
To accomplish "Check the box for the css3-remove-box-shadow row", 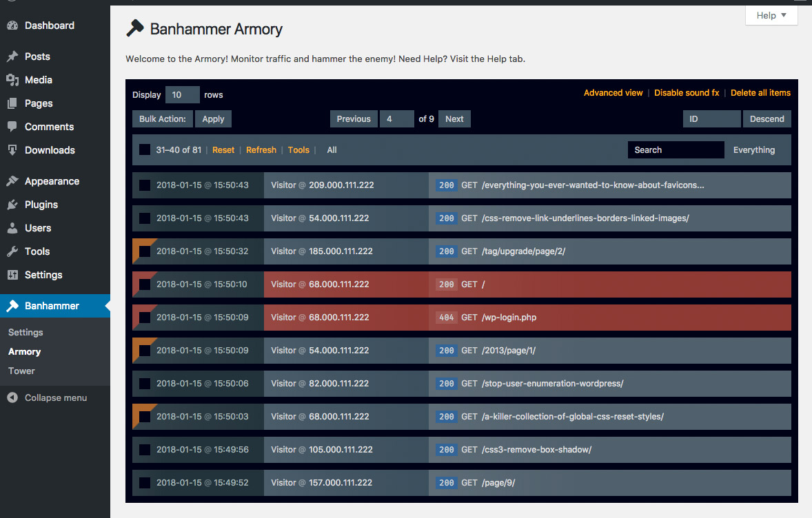I will click(145, 450).
